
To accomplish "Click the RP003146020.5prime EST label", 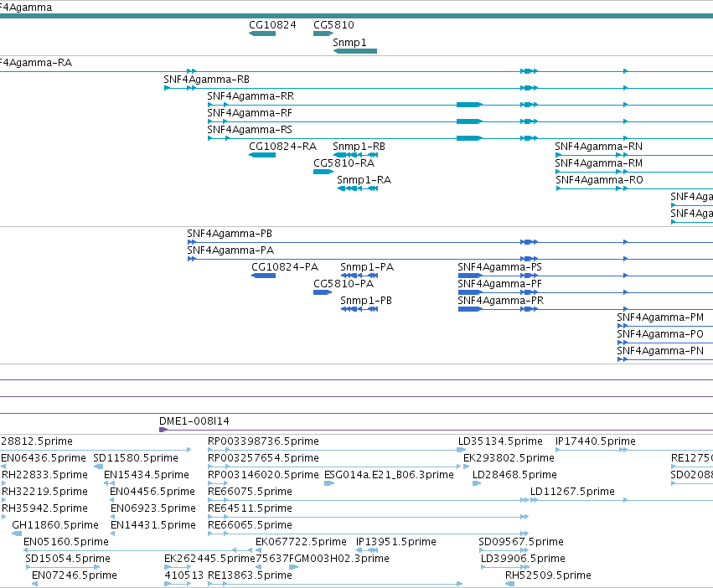I will tap(263, 475).
